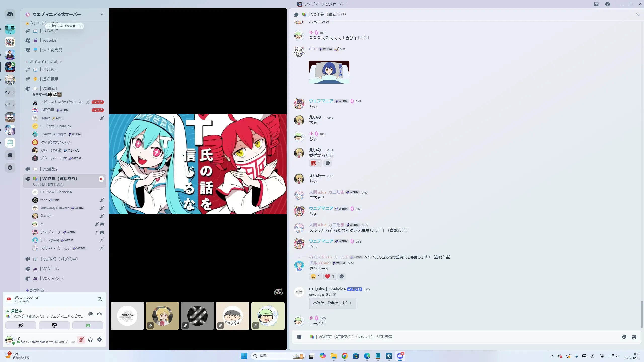Open emoji picker in message box
The width and height of the screenshot is (644, 362).
(x=624, y=337)
